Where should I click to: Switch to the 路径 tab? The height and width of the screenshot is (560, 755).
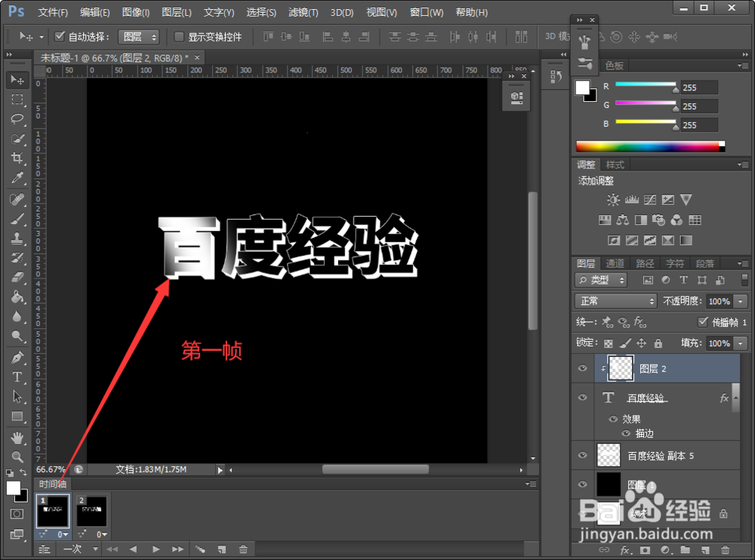click(x=645, y=263)
